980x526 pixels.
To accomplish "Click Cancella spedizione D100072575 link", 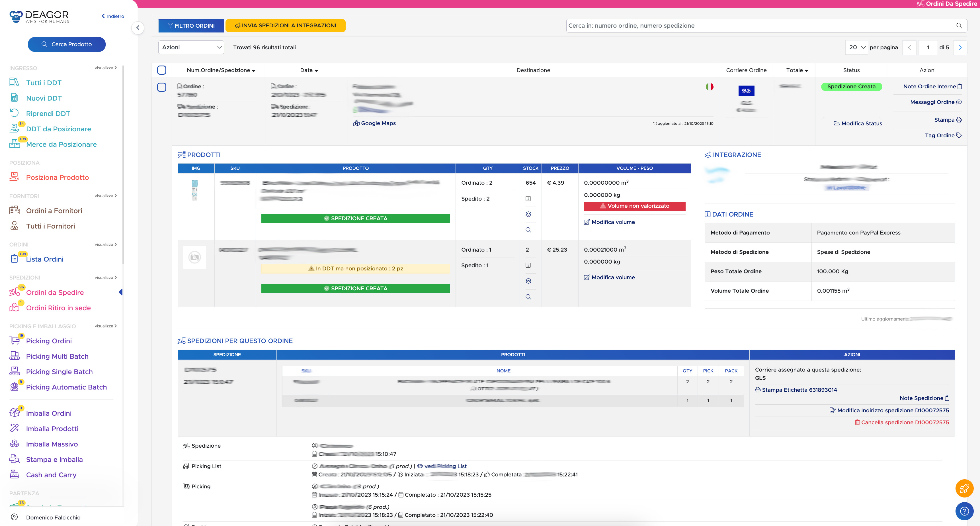I will (904, 422).
